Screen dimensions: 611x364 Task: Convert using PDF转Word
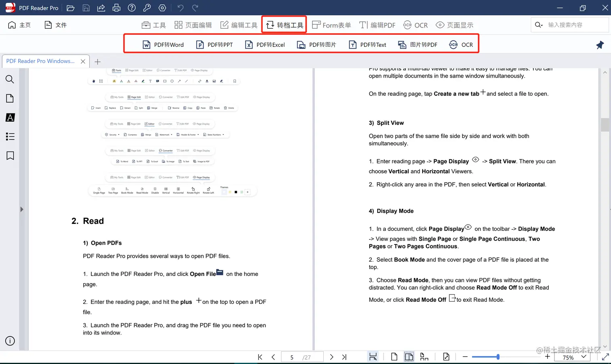pos(163,45)
